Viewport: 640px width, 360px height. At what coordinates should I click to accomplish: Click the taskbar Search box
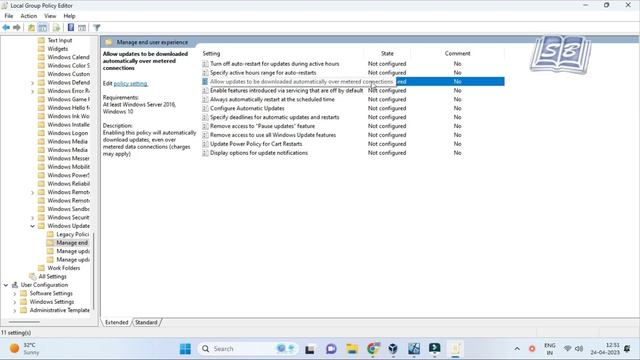(x=248, y=349)
